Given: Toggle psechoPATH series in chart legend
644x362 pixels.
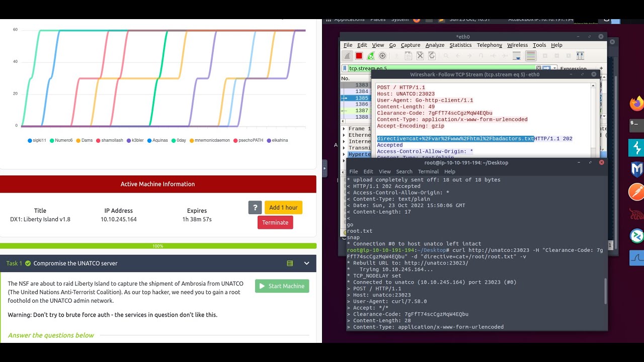Looking at the screenshot, I should [248, 140].
